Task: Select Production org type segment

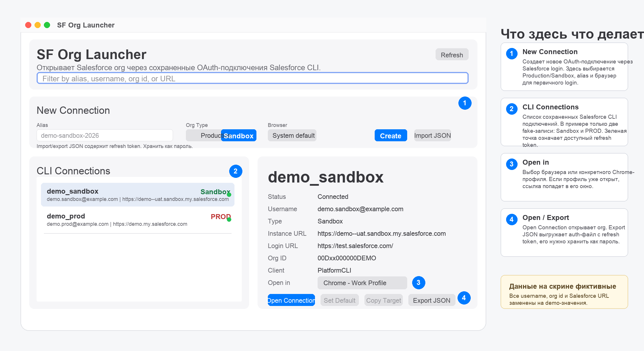Action: (203, 135)
